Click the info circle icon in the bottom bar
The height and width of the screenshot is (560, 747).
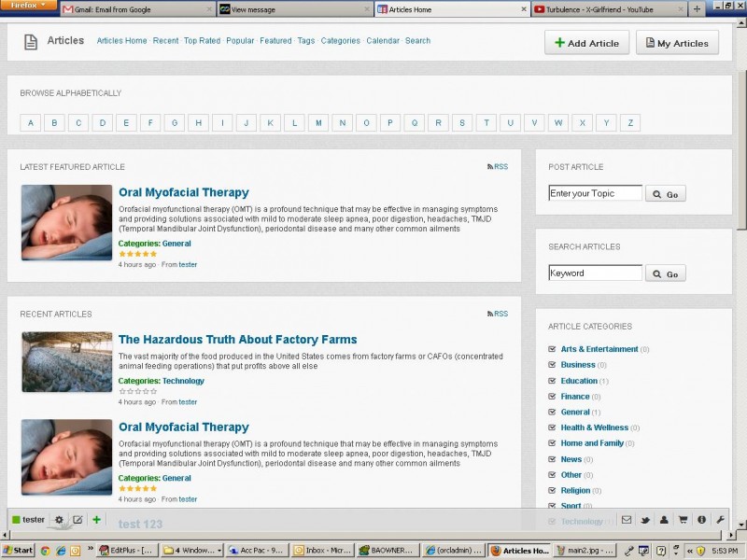[x=702, y=520]
